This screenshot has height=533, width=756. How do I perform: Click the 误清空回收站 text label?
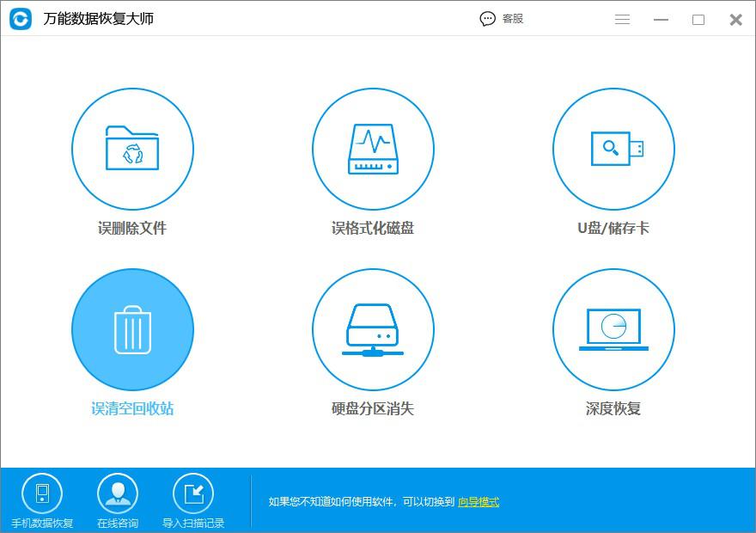[x=132, y=408]
